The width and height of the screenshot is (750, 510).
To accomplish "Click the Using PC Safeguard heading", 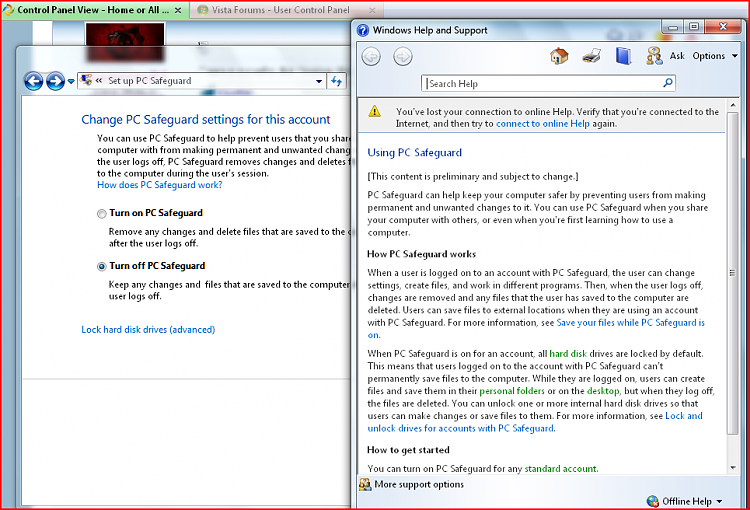I will pyautogui.click(x=414, y=153).
